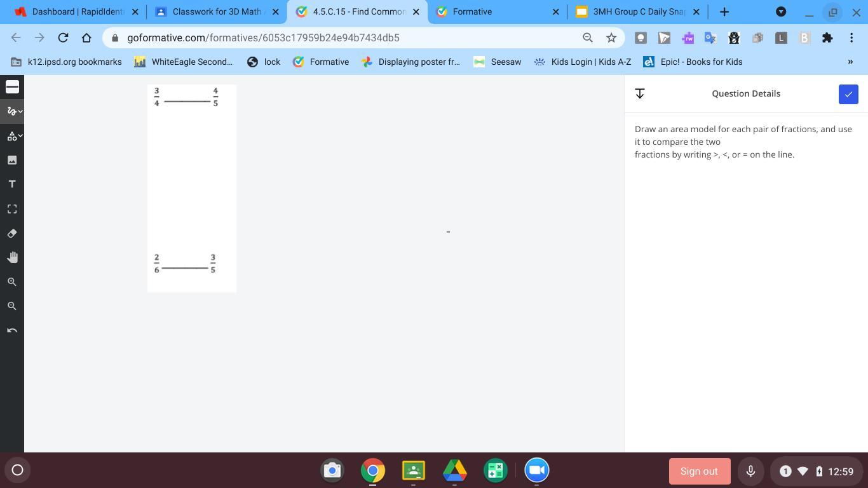Screen dimensions: 868x488
Task: Click the blue checkmark in Question Details
Action: 848,94
